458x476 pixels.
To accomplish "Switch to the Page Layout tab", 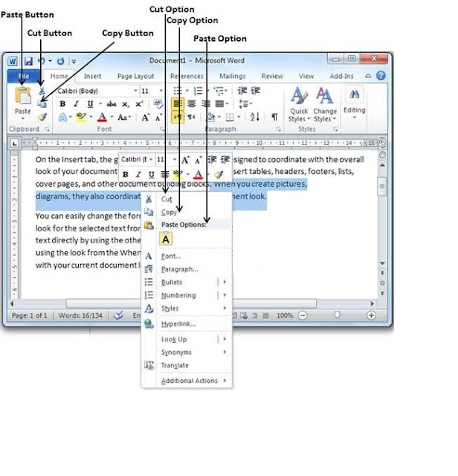I will click(135, 76).
